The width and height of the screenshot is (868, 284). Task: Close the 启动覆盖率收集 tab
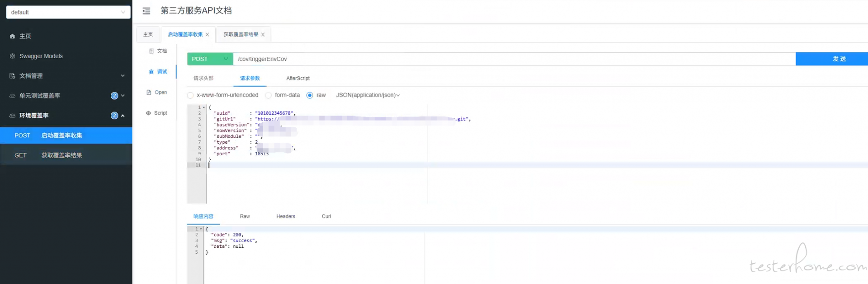(208, 35)
